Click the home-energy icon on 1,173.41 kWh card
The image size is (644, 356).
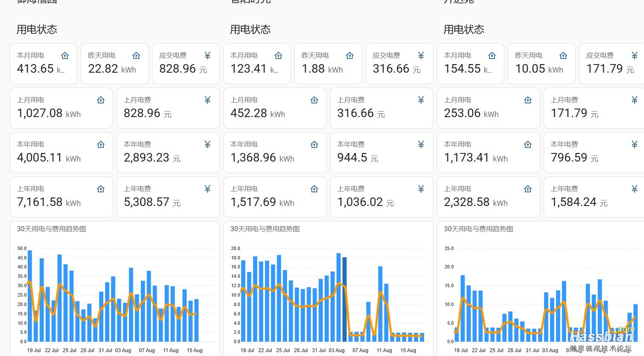pyautogui.click(x=528, y=144)
